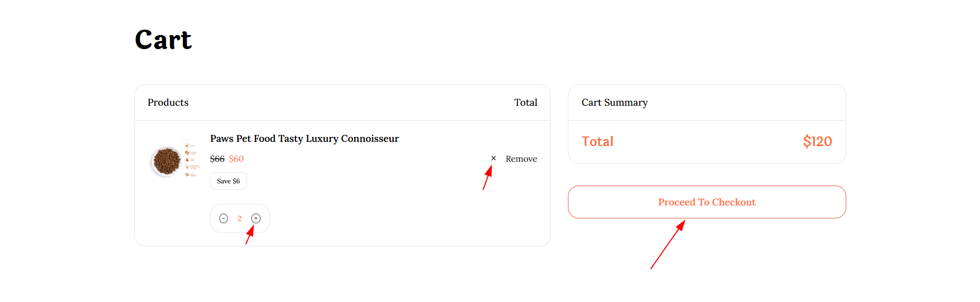This screenshot has width=980, height=302.
Task: Select the quantity value 2
Action: pos(239,218)
